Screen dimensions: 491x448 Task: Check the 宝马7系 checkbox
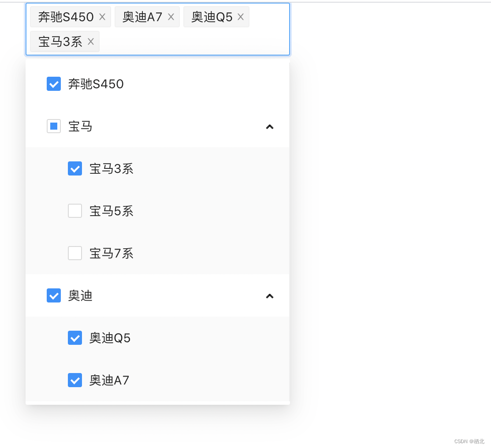pyautogui.click(x=75, y=253)
